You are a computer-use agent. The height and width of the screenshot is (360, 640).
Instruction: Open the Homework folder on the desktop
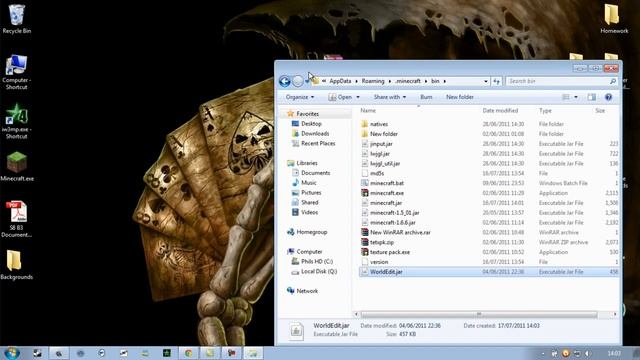coord(614,19)
